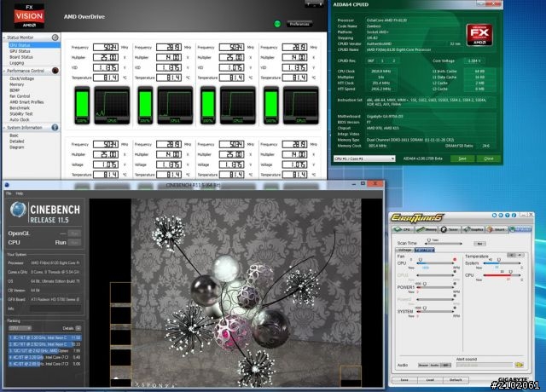Viewport: 546px width, 392px height.
Task: Click the Alert sound path field in EasyTune6
Action: tap(484, 365)
